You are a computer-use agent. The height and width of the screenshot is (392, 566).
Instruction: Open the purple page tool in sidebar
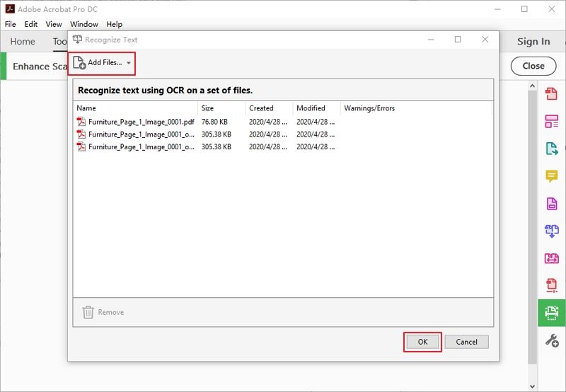point(552,204)
